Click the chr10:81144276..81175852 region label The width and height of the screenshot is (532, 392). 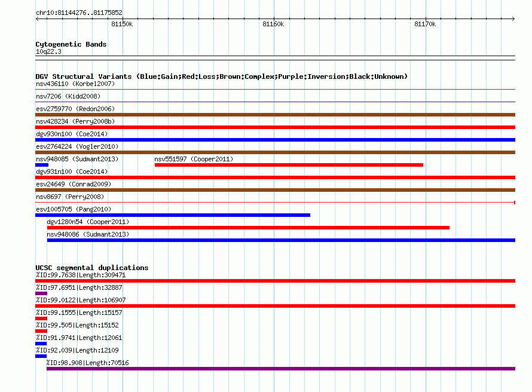79,13
